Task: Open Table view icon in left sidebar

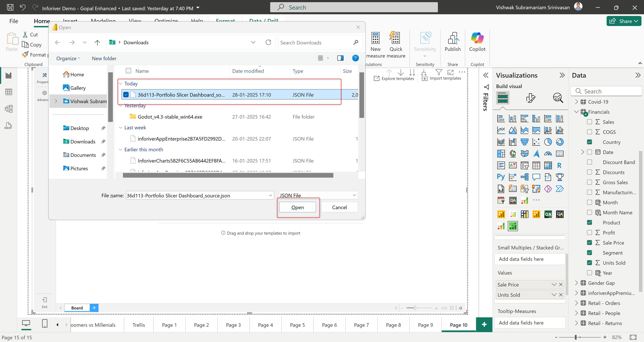Action: click(x=9, y=92)
